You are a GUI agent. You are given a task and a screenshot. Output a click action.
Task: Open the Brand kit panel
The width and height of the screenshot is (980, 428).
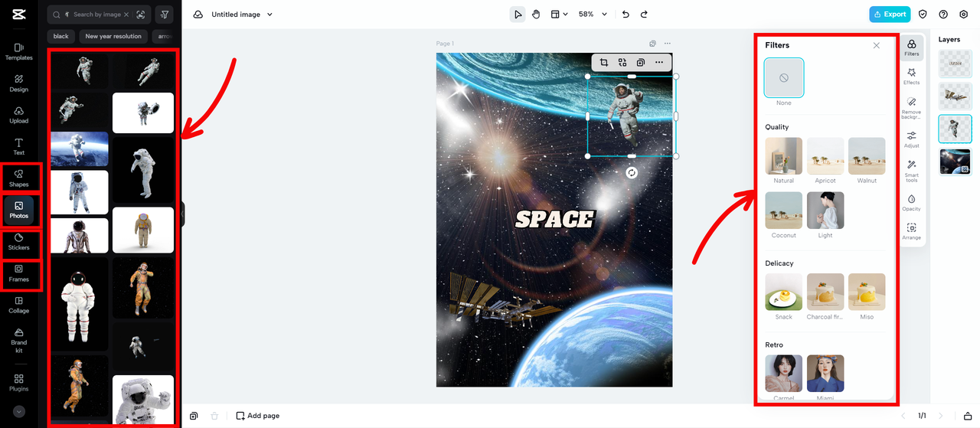coord(18,340)
